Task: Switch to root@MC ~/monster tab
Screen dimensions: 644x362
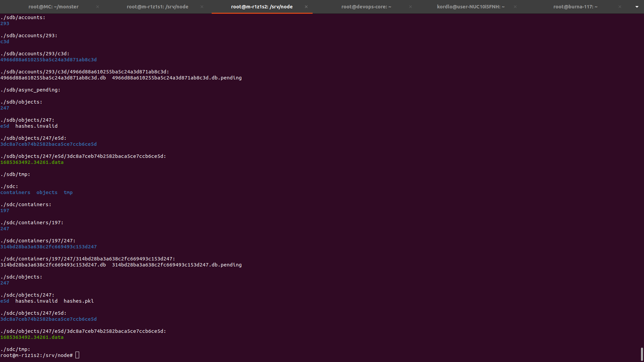Action: coord(53,7)
